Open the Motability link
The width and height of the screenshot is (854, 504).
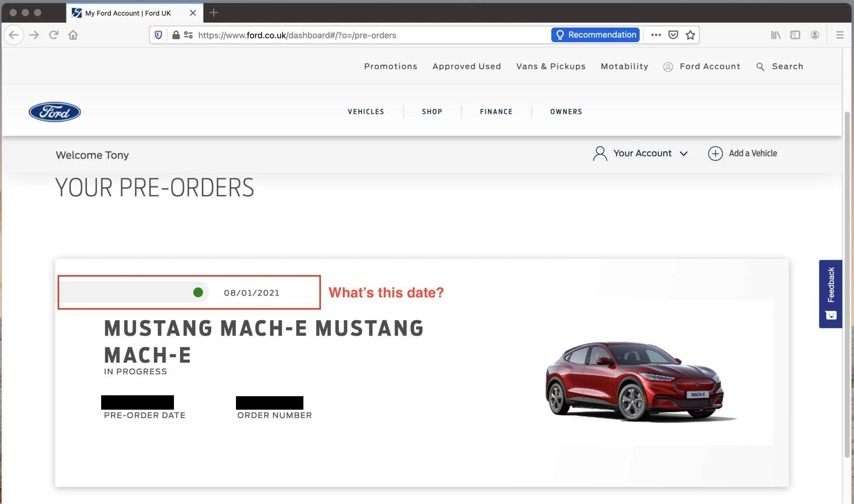624,66
